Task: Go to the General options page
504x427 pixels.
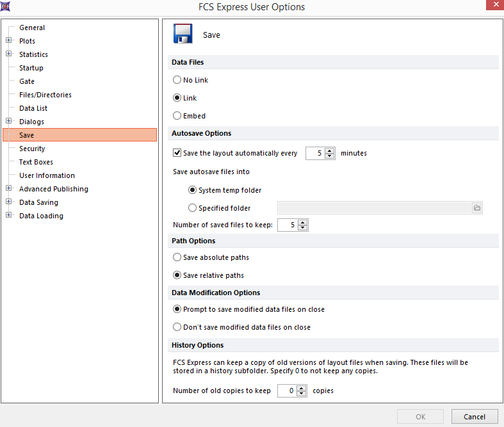Action: tap(32, 28)
